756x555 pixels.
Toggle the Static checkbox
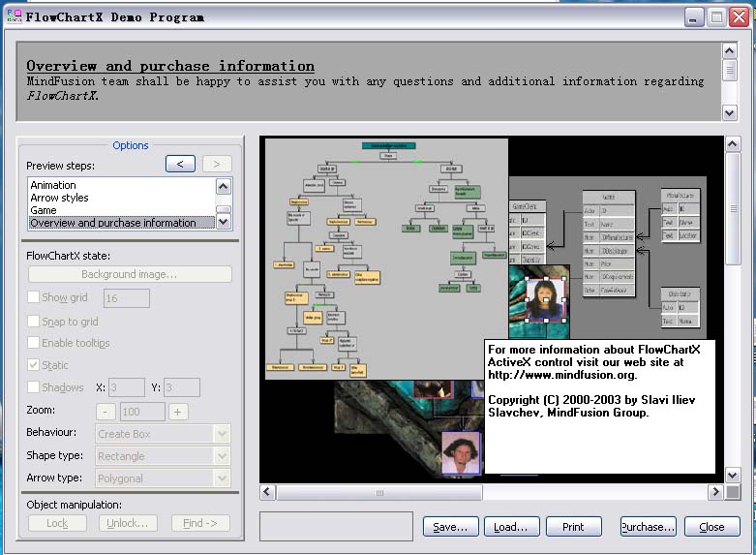tap(33, 365)
